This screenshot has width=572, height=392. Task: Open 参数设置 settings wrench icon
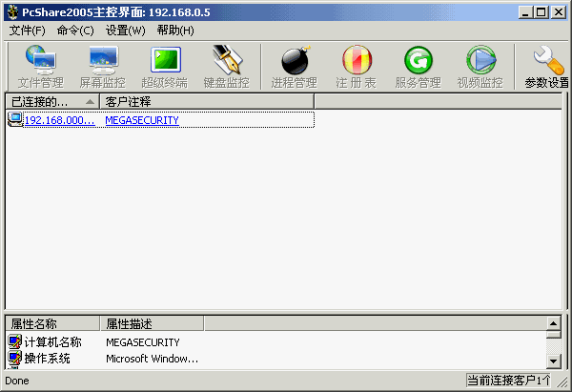[x=547, y=67]
